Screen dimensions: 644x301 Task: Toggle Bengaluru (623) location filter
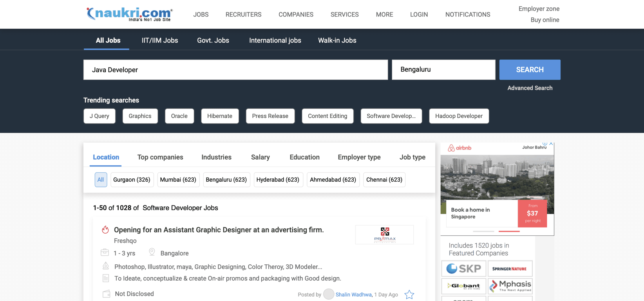[x=226, y=180]
